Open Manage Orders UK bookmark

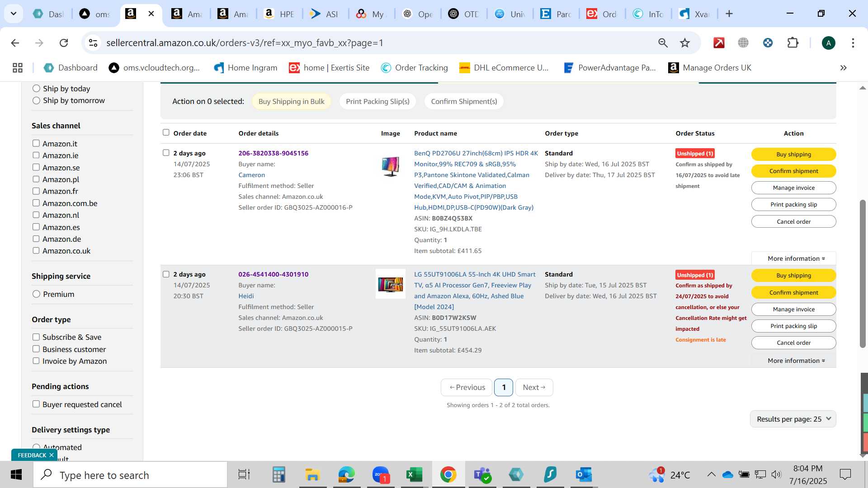(x=710, y=68)
